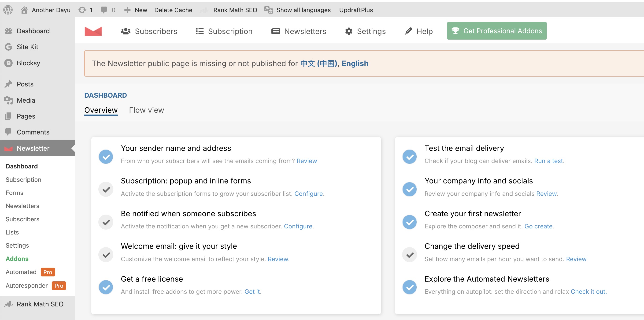This screenshot has width=644, height=320.
Task: Click the WordPress logo icon
Action: (x=8, y=10)
